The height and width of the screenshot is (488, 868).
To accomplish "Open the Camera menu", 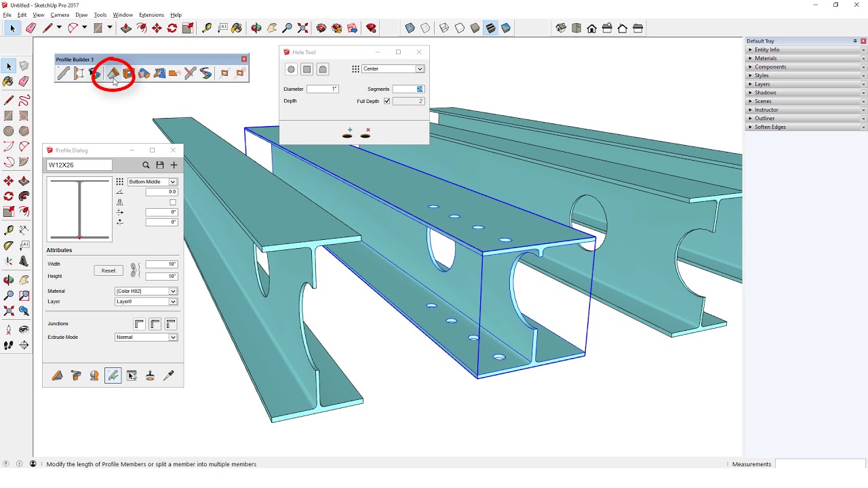I will (x=60, y=15).
